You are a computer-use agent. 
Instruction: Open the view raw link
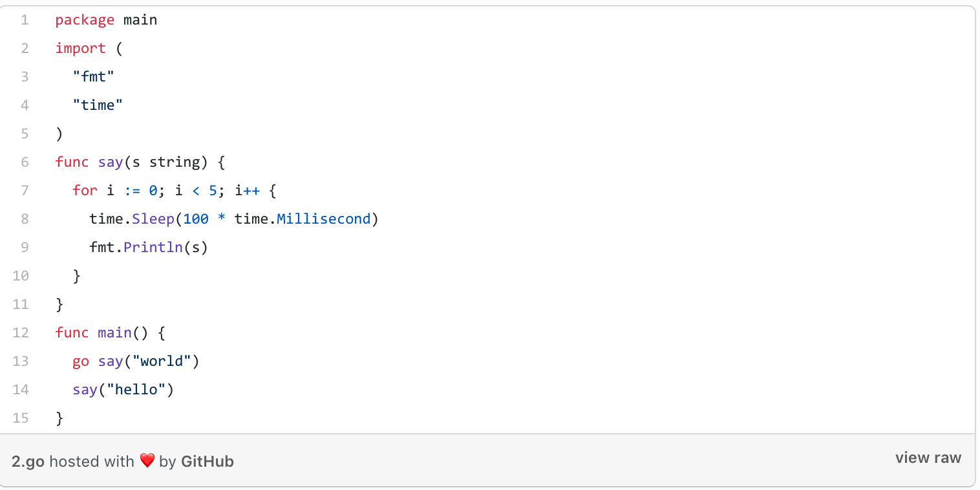click(x=928, y=458)
